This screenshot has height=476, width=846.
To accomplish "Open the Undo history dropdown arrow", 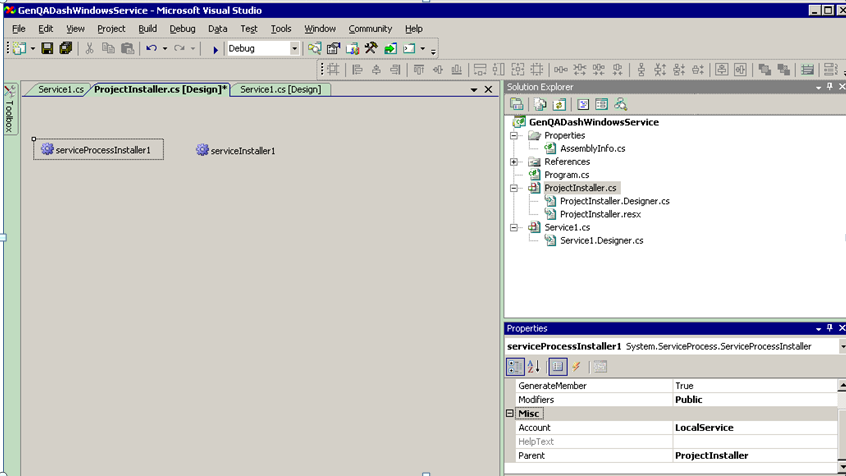I will click(165, 49).
